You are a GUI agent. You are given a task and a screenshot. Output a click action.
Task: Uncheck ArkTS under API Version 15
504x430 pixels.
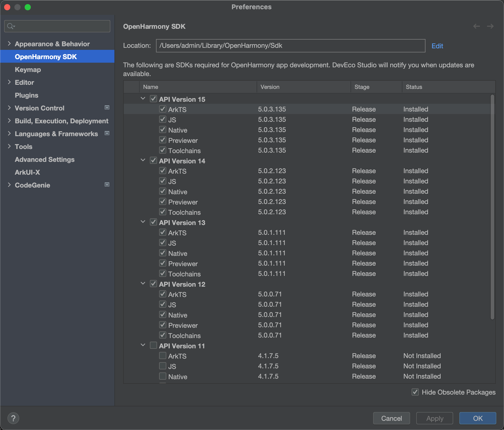[163, 109]
